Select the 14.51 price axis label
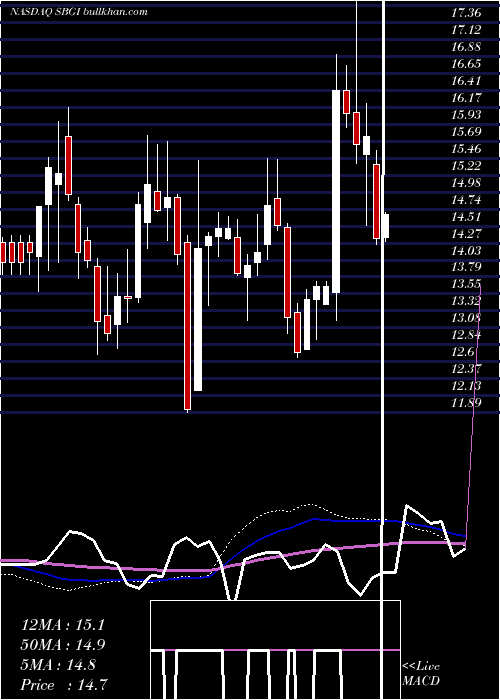This screenshot has height=700, width=500. (x=466, y=217)
